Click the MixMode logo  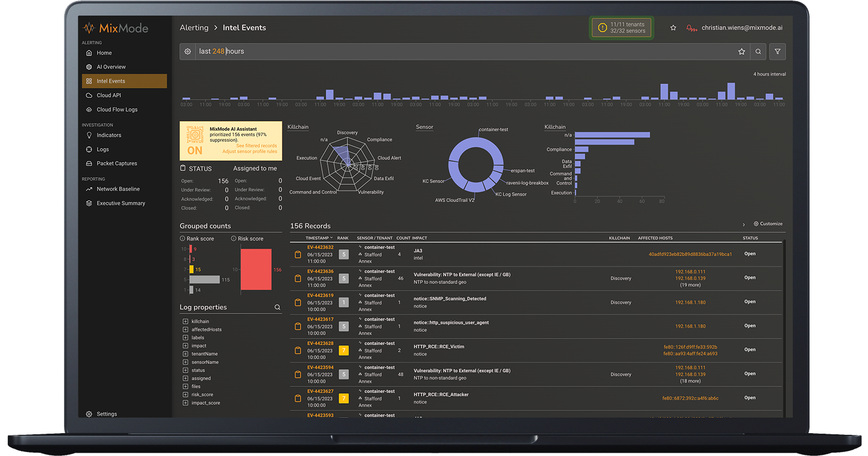[116, 28]
